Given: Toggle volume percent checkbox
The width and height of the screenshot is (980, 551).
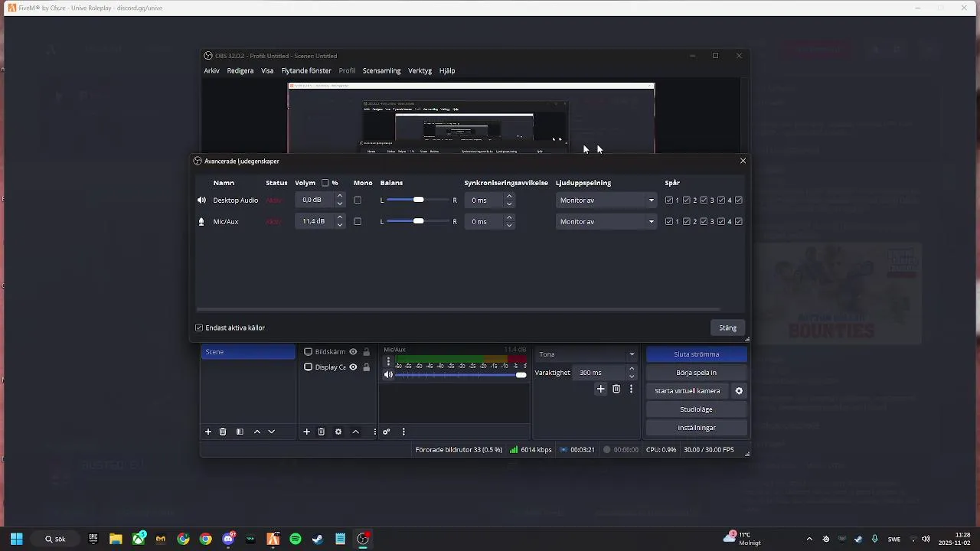Looking at the screenshot, I should tap(325, 183).
